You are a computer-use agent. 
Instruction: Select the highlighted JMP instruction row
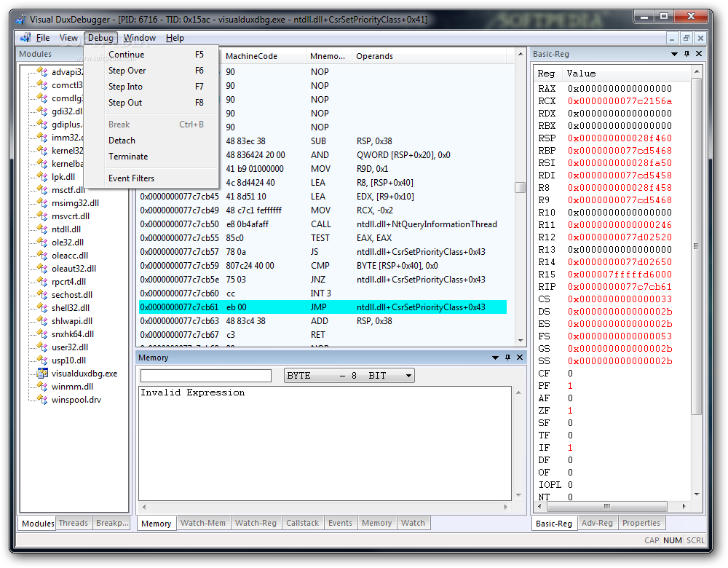point(323,307)
